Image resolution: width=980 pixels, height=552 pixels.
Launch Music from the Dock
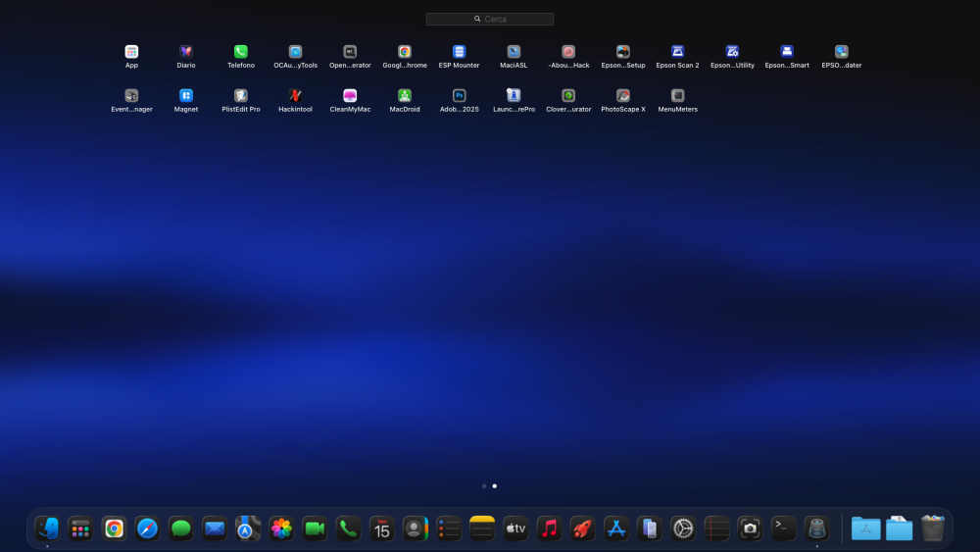tap(549, 528)
